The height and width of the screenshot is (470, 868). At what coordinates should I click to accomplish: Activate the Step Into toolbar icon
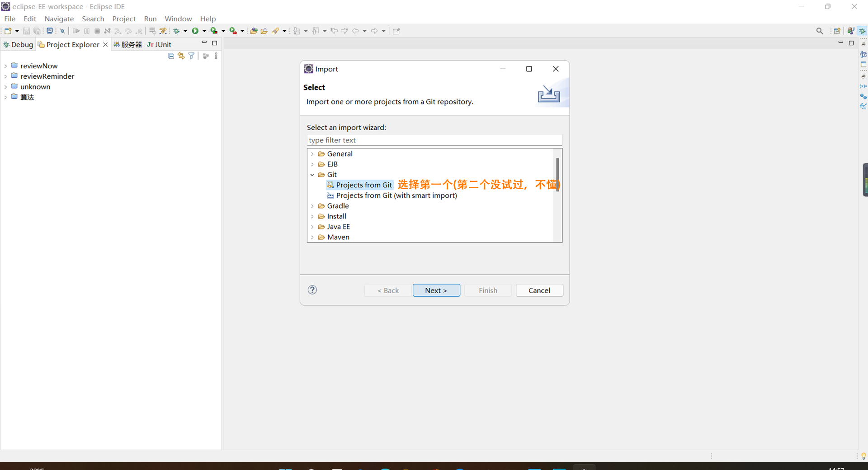coord(118,30)
